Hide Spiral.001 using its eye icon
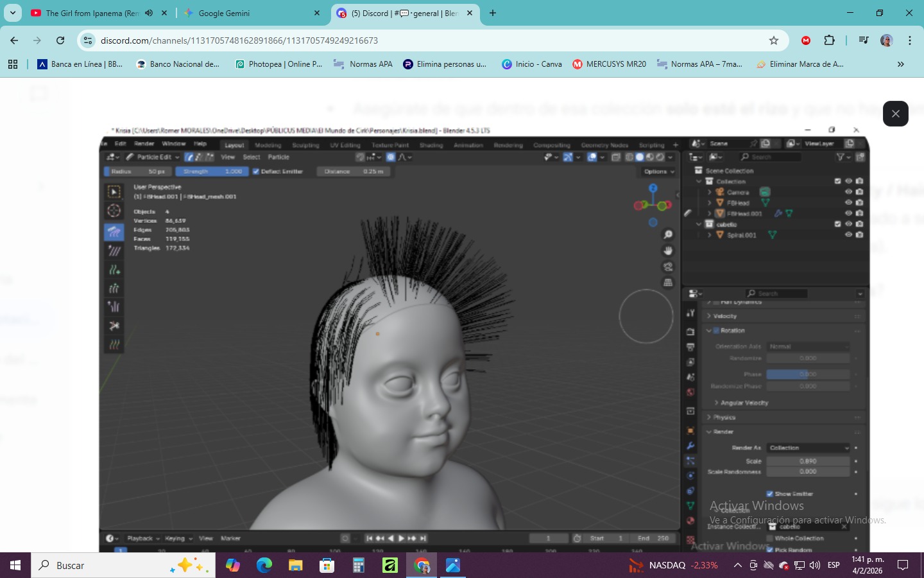Image resolution: width=924 pixels, height=578 pixels. pyautogui.click(x=848, y=235)
